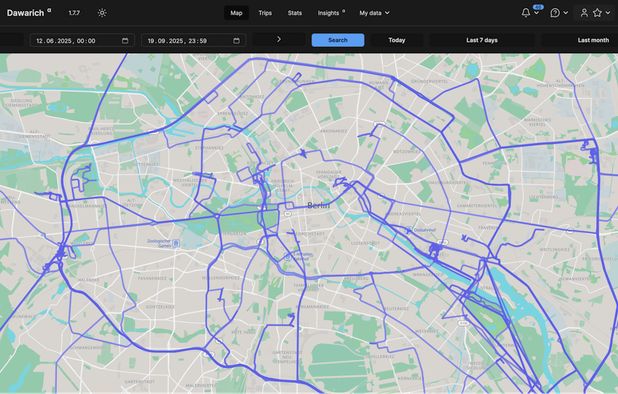Click the Berlin label on the map
The width and height of the screenshot is (618, 394).
pyautogui.click(x=318, y=205)
